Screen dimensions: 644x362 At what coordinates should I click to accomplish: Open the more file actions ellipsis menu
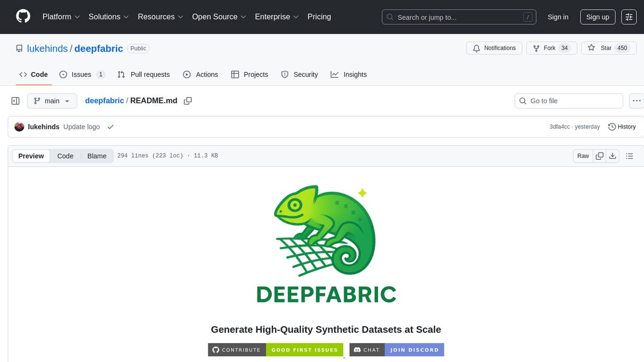[x=637, y=101]
